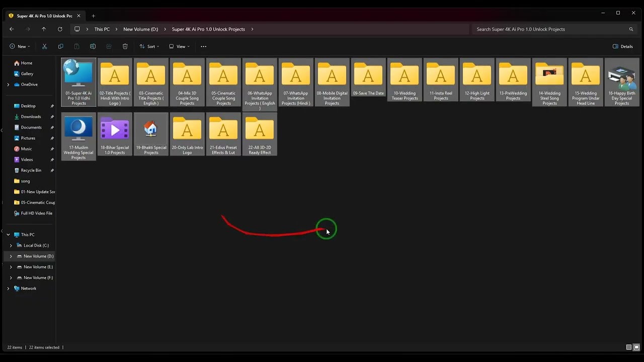Switch to details list view icon
The height and width of the screenshot is (362, 644).
(629, 347)
